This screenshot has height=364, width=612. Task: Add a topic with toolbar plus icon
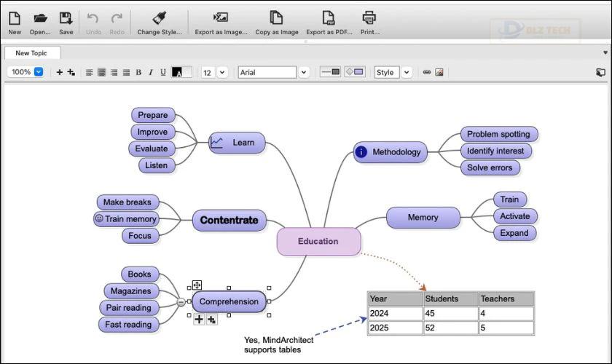click(59, 72)
